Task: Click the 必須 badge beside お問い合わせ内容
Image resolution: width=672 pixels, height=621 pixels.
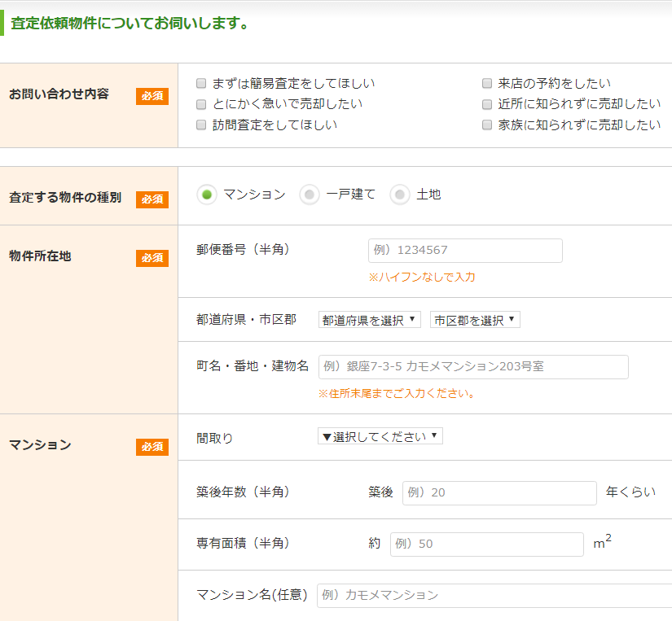Action: [x=152, y=95]
